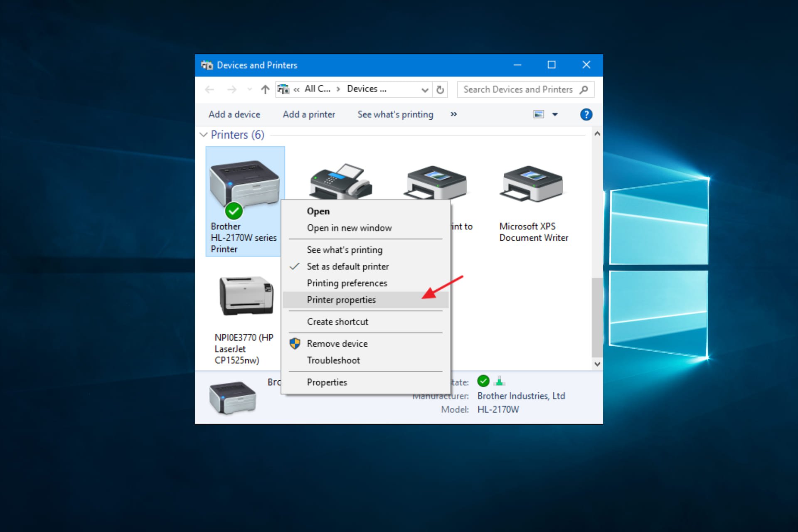
Task: Click the vertical scrollbar thumb
Action: coord(597,317)
